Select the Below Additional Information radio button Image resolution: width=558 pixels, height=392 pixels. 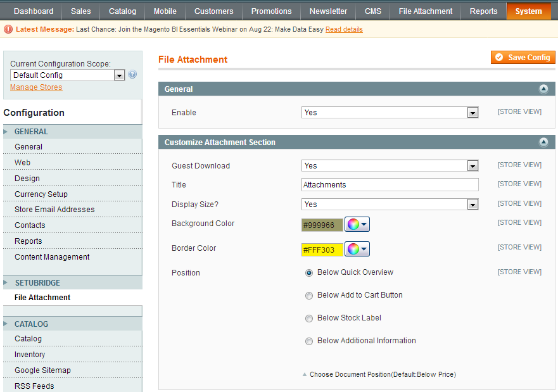tap(309, 341)
